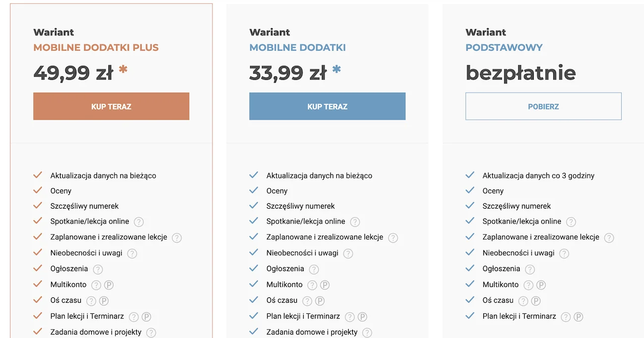Screen dimensions: 644x338
Task: Click help icon beside Multikonto in Plus plan
Action: click(96, 285)
